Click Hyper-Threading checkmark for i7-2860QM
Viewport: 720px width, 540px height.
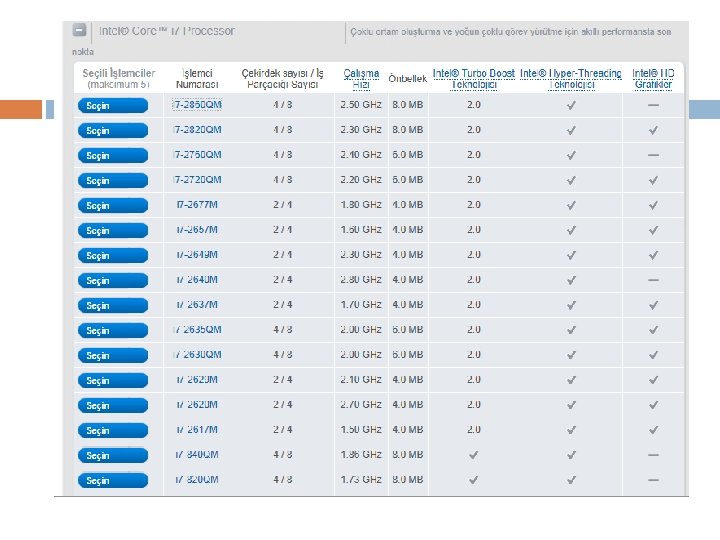571,105
